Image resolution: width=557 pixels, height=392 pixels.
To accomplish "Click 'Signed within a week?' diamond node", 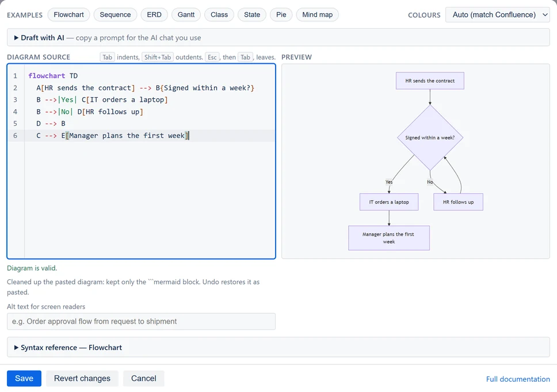I will click(430, 137).
